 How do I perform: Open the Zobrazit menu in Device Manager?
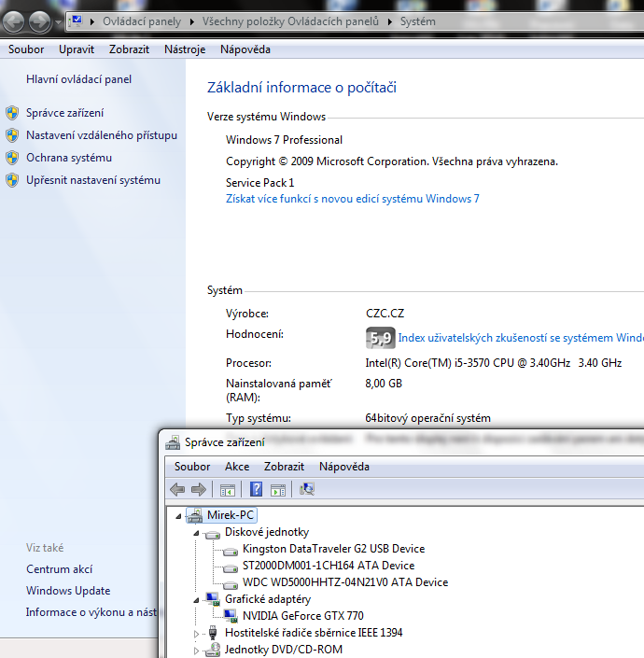click(x=284, y=467)
